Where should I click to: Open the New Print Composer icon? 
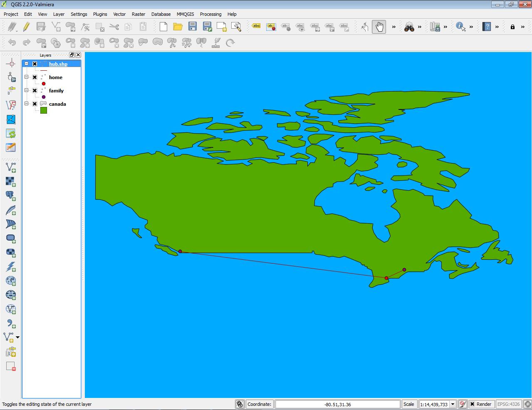point(221,26)
